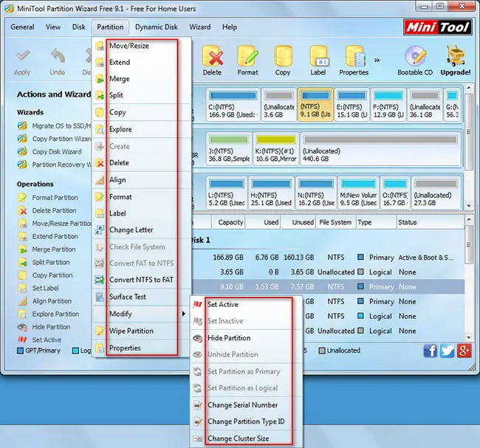The width and height of the screenshot is (480, 448).
Task: Choose Wipe Partition menu entry
Action: pos(142,331)
